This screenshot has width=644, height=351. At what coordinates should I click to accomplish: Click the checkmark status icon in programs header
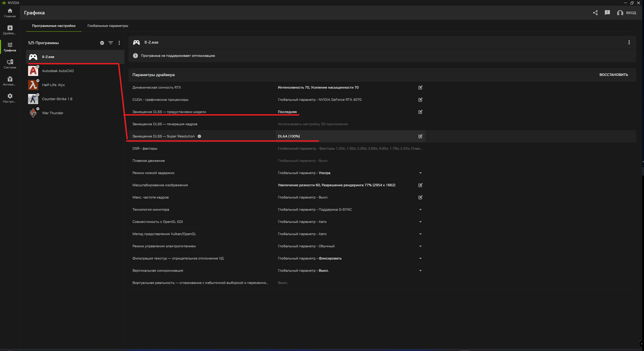coord(102,43)
